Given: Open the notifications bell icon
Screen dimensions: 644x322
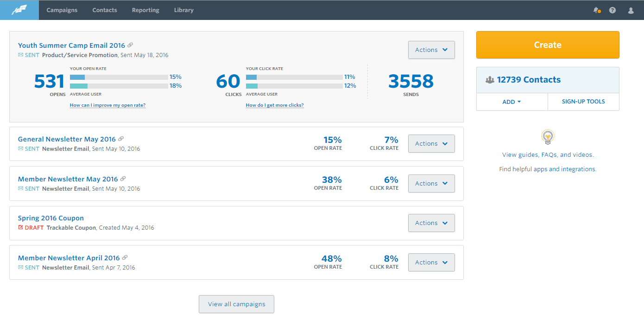Looking at the screenshot, I should click(596, 10).
